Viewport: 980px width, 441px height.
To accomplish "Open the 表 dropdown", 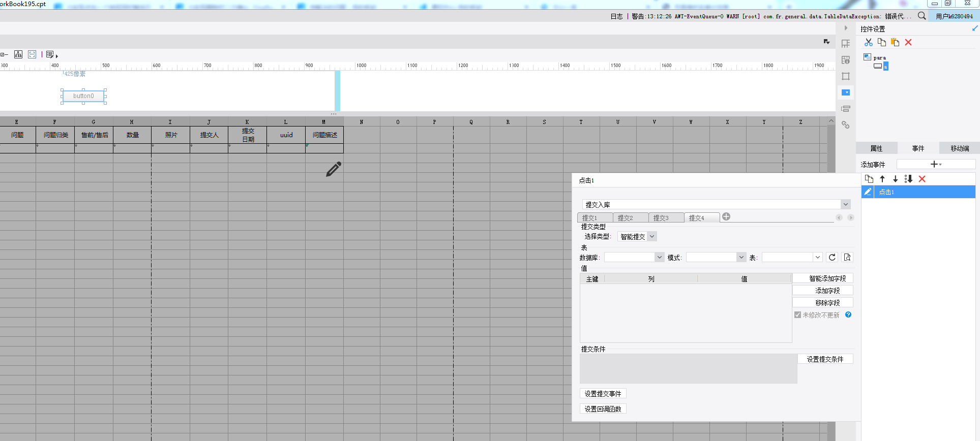I will pos(817,258).
